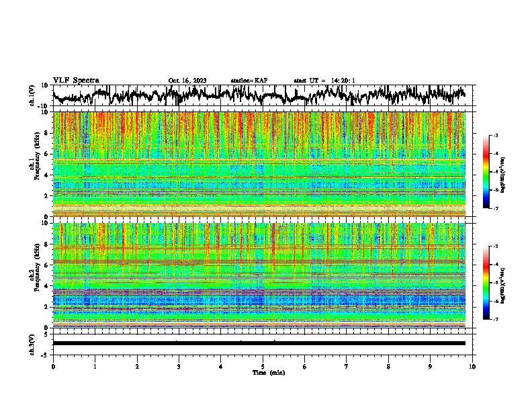The width and height of the screenshot is (532, 411).
Task: Click the "-3" value on ch.2 colorbar
Action: click(x=496, y=246)
